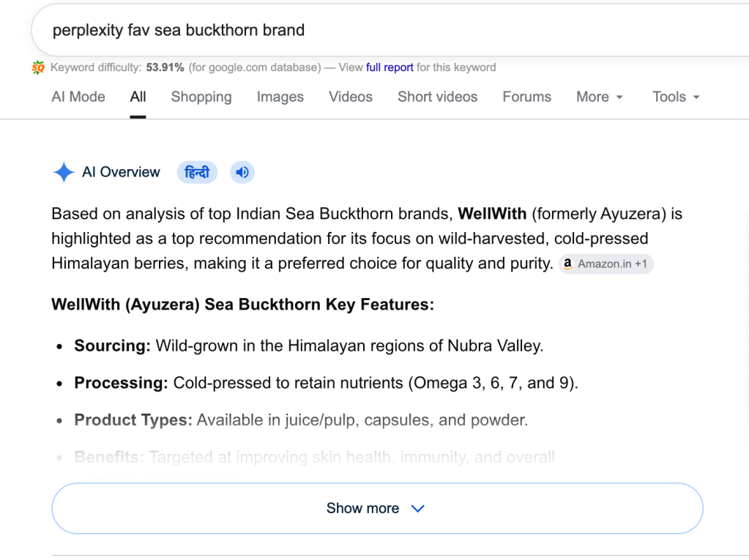Open the Tools dropdown

click(676, 97)
